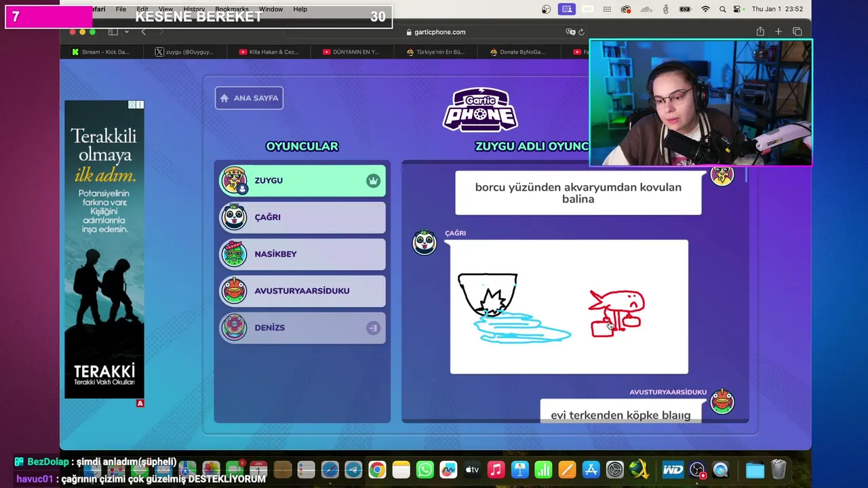Screen dimensions: 868x488
Task: Open Numbers from the Dock
Action: coord(543,470)
